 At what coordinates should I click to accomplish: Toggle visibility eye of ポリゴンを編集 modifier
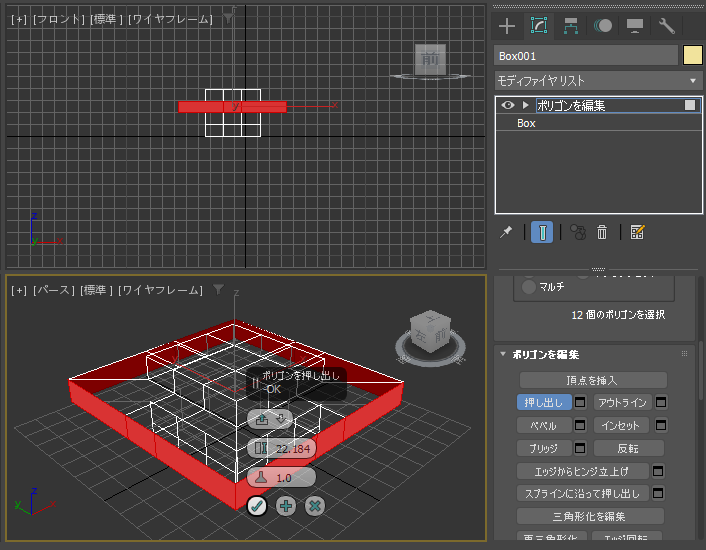(507, 105)
